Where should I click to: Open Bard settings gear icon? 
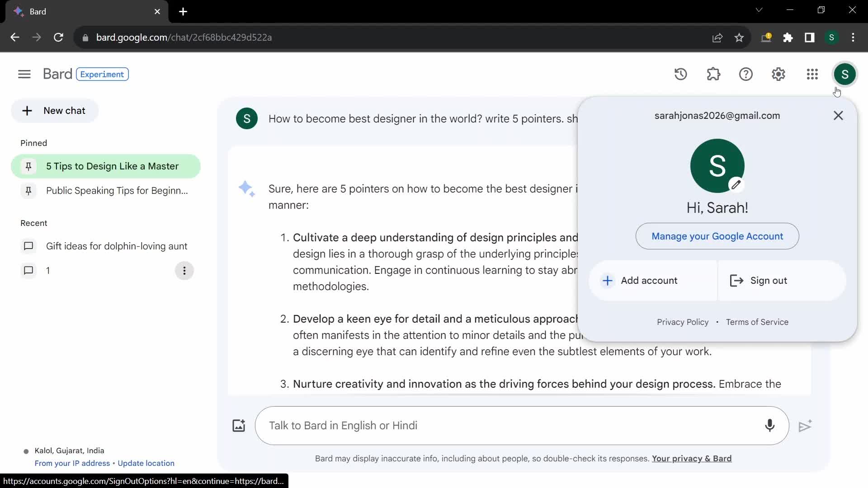click(x=778, y=74)
